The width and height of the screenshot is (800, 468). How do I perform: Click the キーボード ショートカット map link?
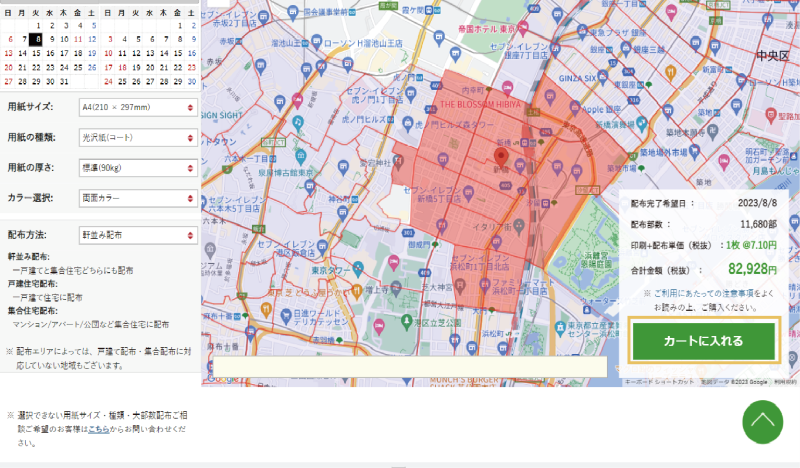pyautogui.click(x=659, y=382)
